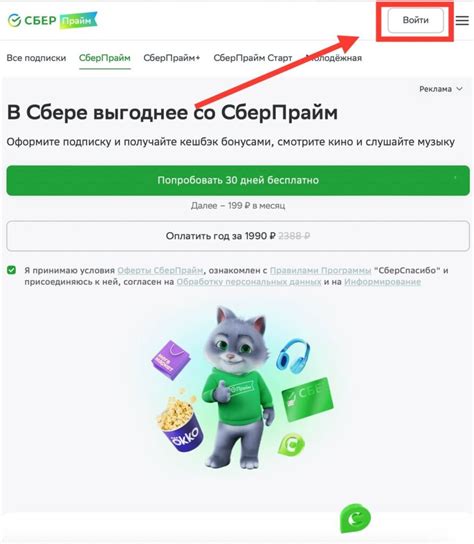Viewport: 474px width, 544px height.
Task: Tap the green chat bubble icon
Action: [355, 518]
